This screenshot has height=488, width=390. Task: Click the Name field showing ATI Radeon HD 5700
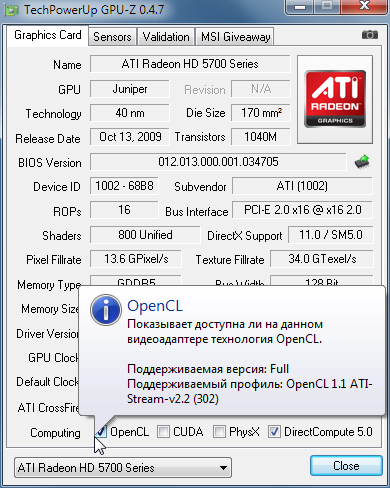pyautogui.click(x=190, y=64)
